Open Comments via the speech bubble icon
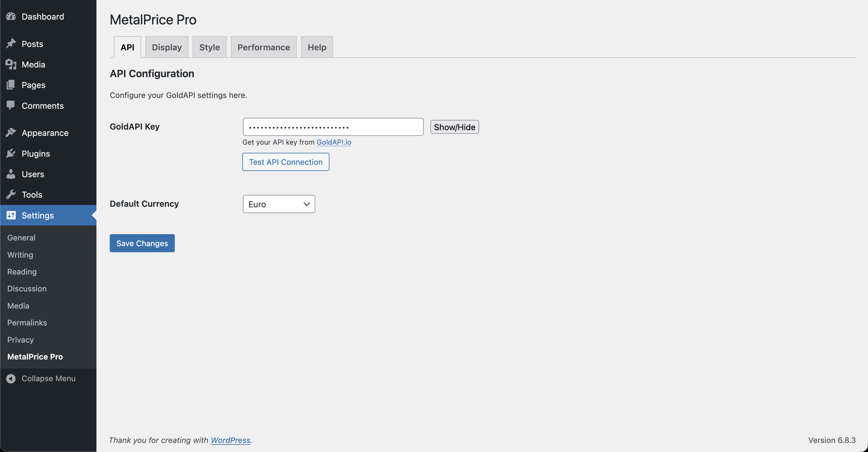868x452 pixels. tap(11, 105)
